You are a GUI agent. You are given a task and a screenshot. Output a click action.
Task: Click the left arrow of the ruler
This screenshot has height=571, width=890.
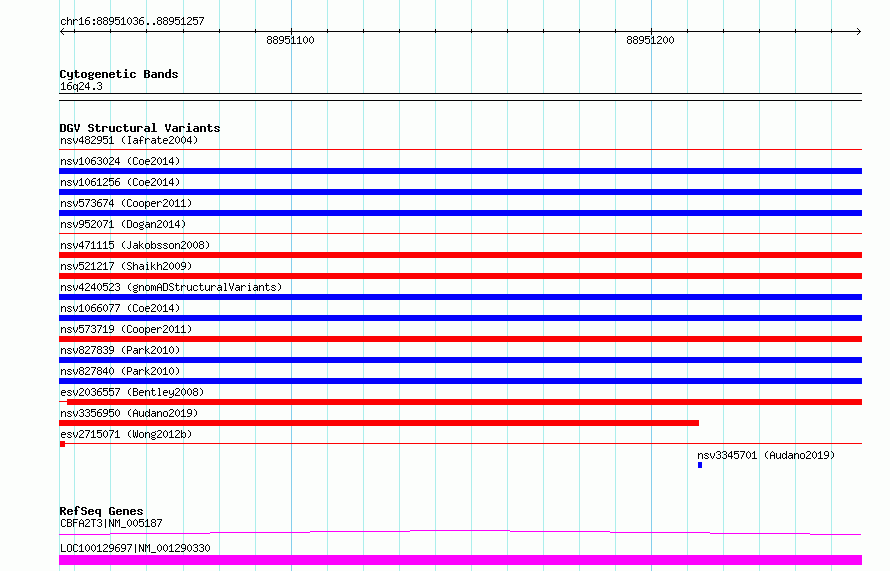pos(63,31)
